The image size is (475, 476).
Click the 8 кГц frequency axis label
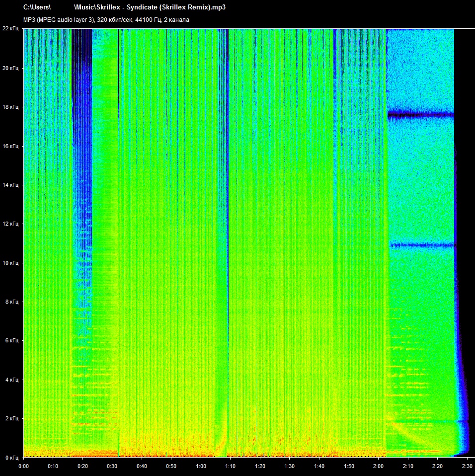[11, 302]
